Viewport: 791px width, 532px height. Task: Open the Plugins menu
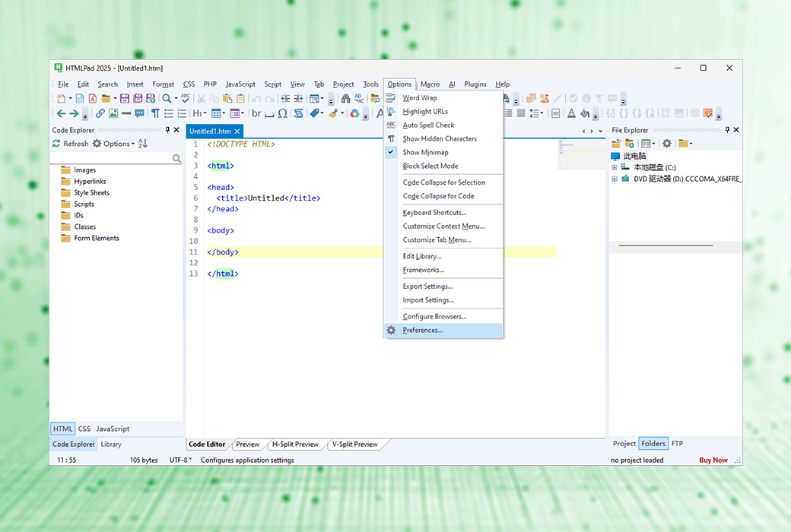pyautogui.click(x=475, y=84)
